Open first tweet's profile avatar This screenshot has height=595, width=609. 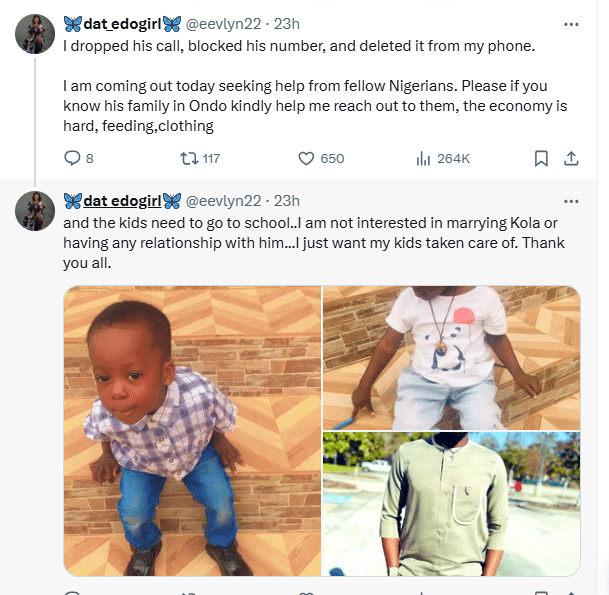pyautogui.click(x=35, y=34)
